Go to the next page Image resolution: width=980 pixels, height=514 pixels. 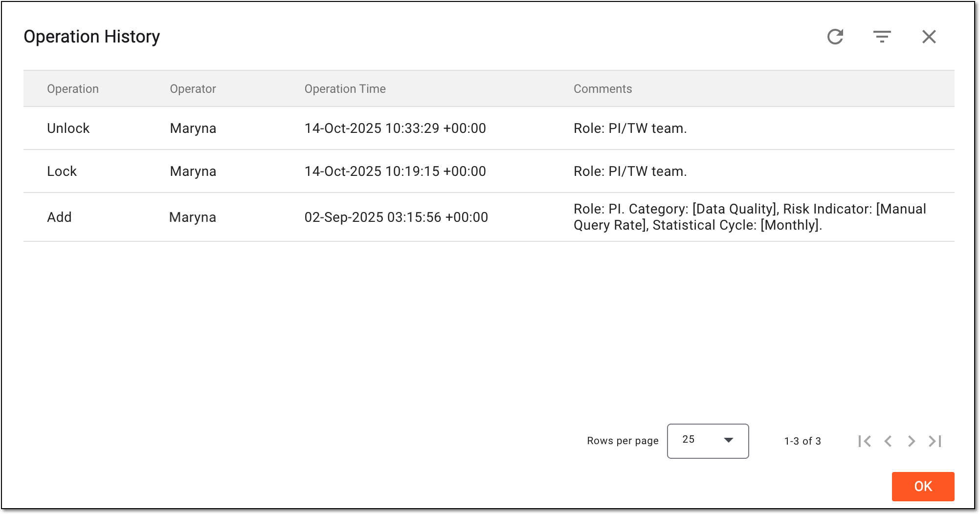912,441
